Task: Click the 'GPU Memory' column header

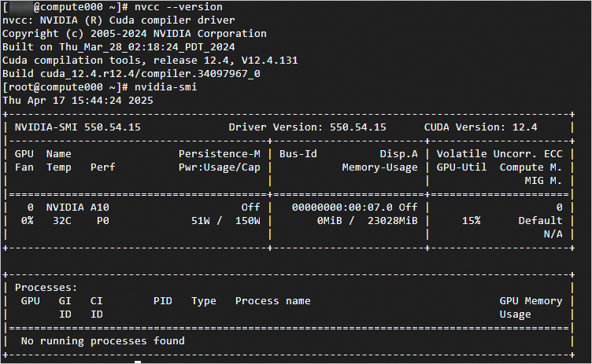Action: tap(531, 301)
